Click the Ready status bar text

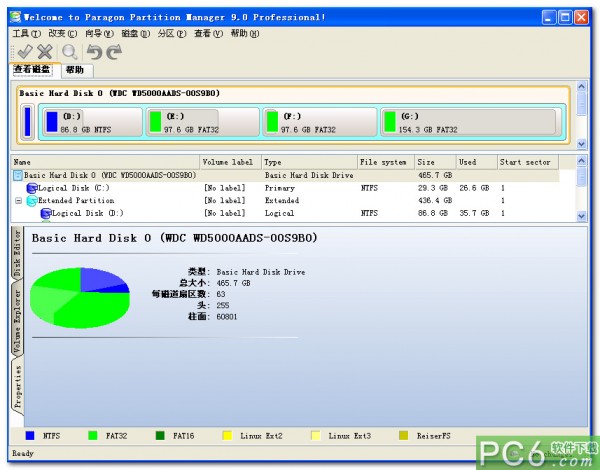click(23, 454)
